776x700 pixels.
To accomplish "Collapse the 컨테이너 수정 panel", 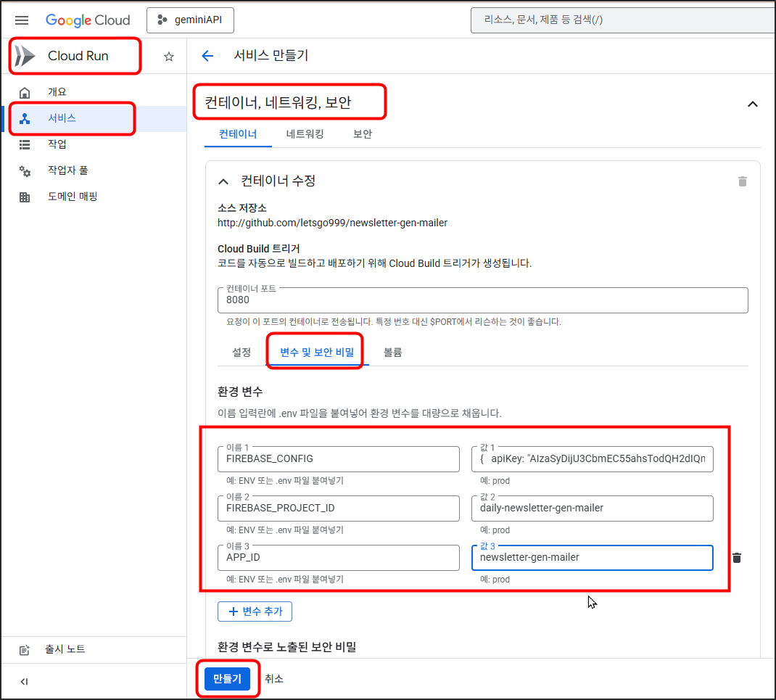I will pos(223,181).
